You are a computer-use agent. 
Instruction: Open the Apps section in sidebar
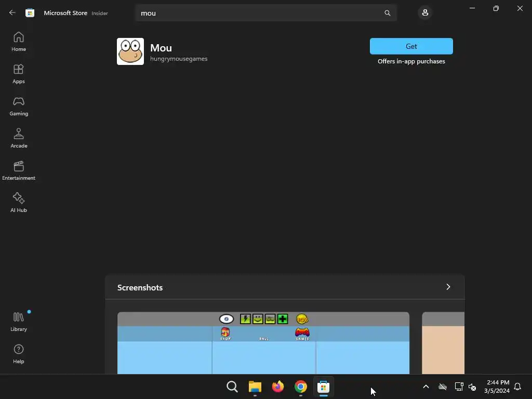click(19, 74)
